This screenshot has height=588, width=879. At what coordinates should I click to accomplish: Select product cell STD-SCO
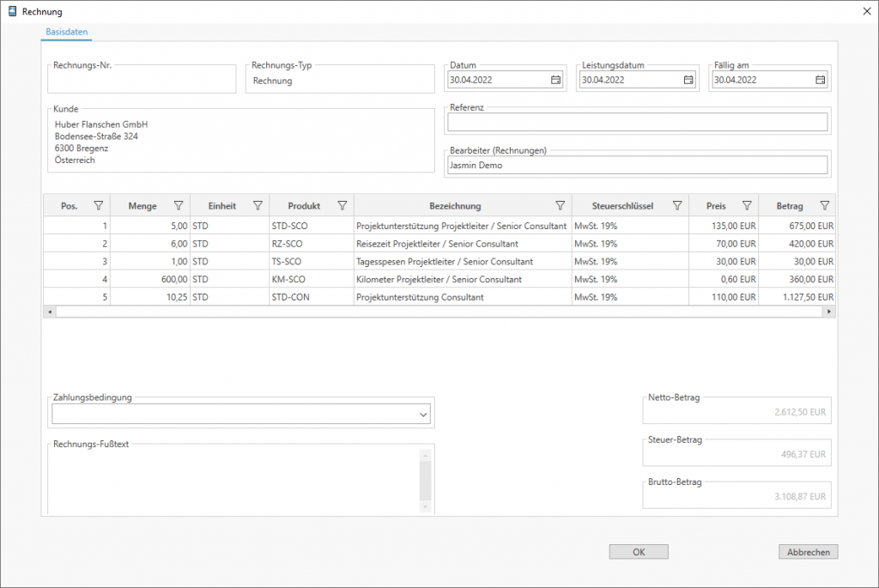312,226
